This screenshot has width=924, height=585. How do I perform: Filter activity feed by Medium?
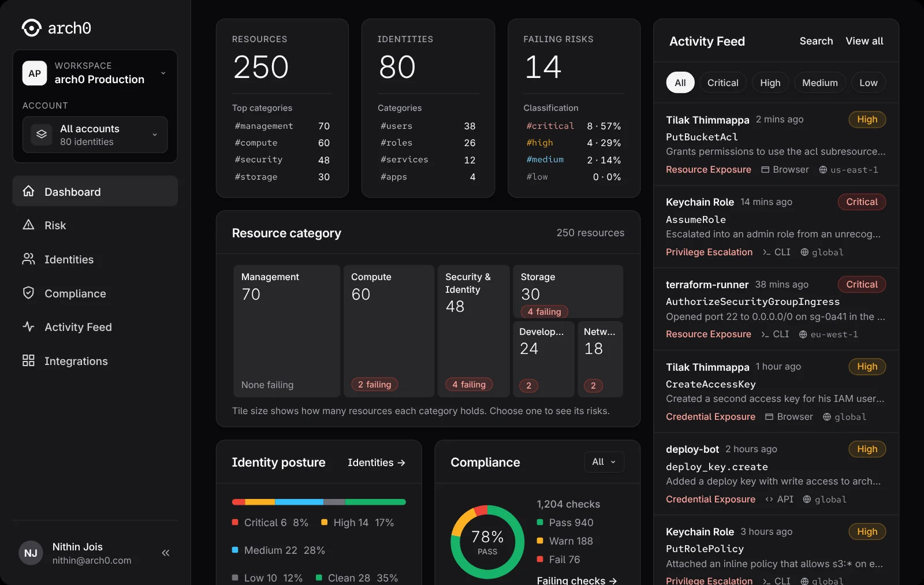820,83
